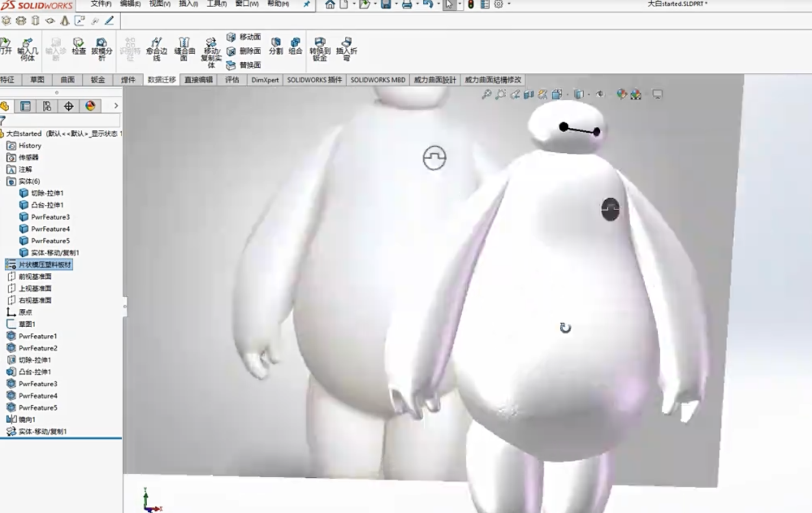812x513 pixels.
Task: Switch to the DimXpert tab
Action: click(x=265, y=80)
